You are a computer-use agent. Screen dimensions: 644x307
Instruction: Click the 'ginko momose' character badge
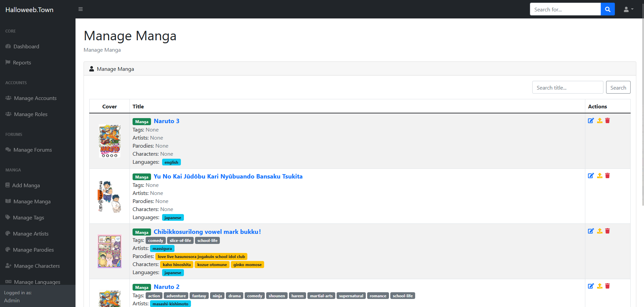click(247, 265)
